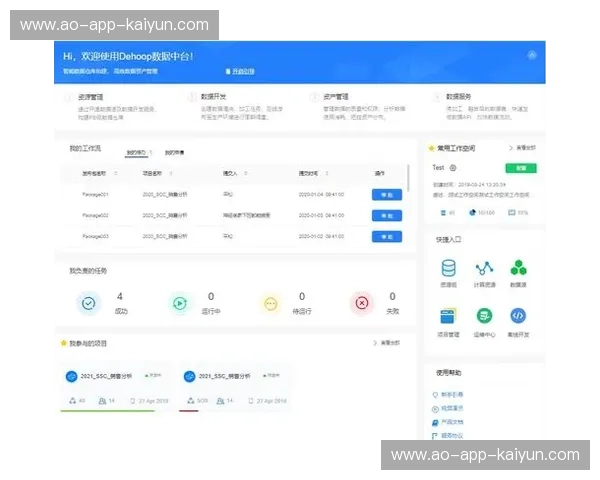Click the red 失败 X status icon
Screen dimensions: 600x480
[x=362, y=303]
